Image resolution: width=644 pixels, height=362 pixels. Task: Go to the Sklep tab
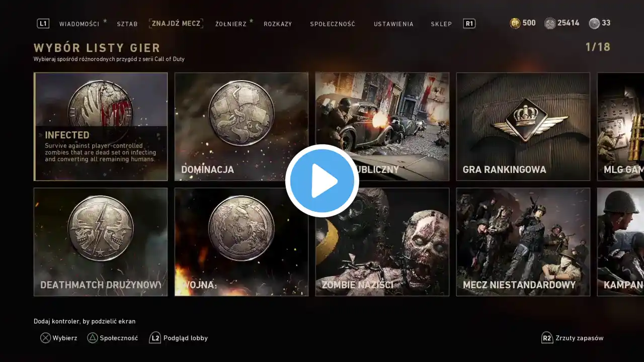coord(441,24)
